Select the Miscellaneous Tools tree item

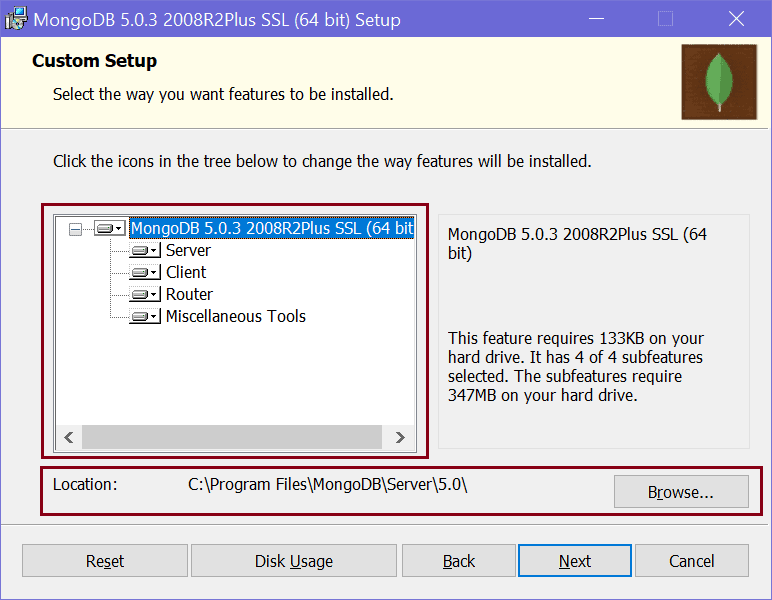click(236, 316)
